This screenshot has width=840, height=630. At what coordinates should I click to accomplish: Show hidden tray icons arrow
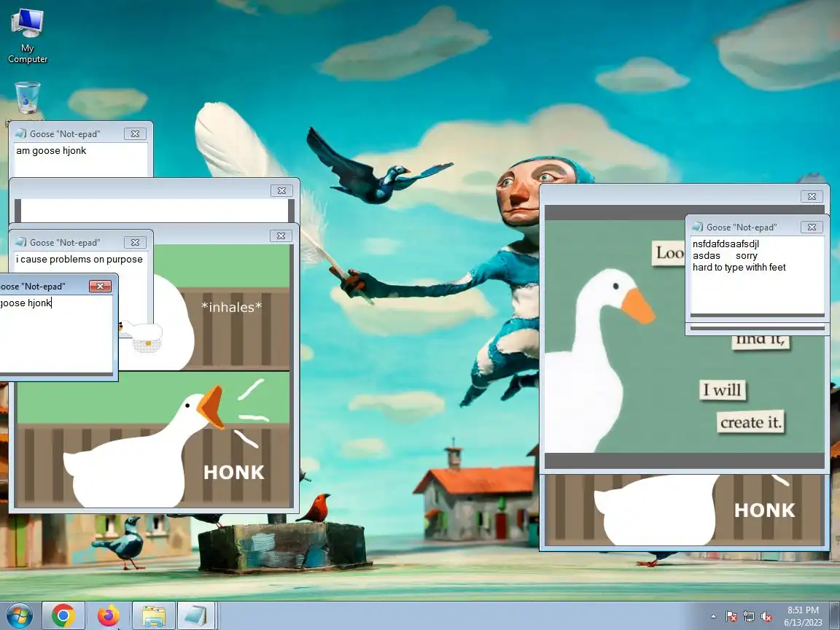coord(713,617)
